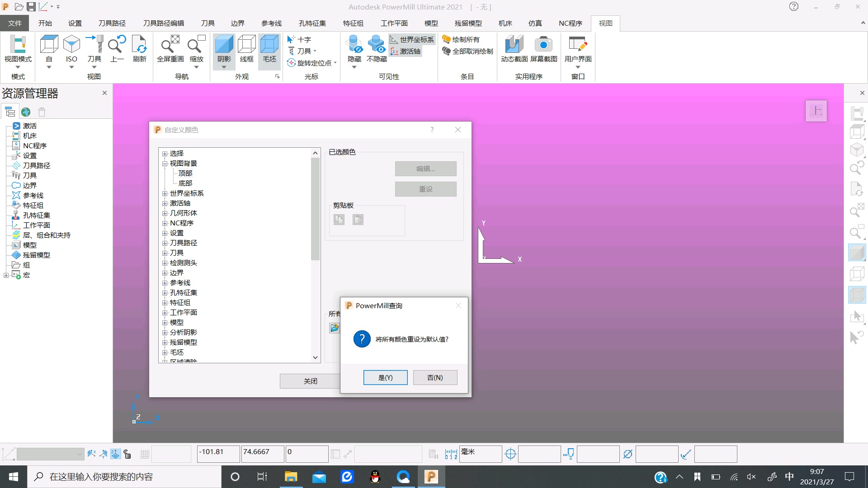Expand 世界坐标系 in color tree
Viewport: 868px width, 488px height.
(165, 193)
